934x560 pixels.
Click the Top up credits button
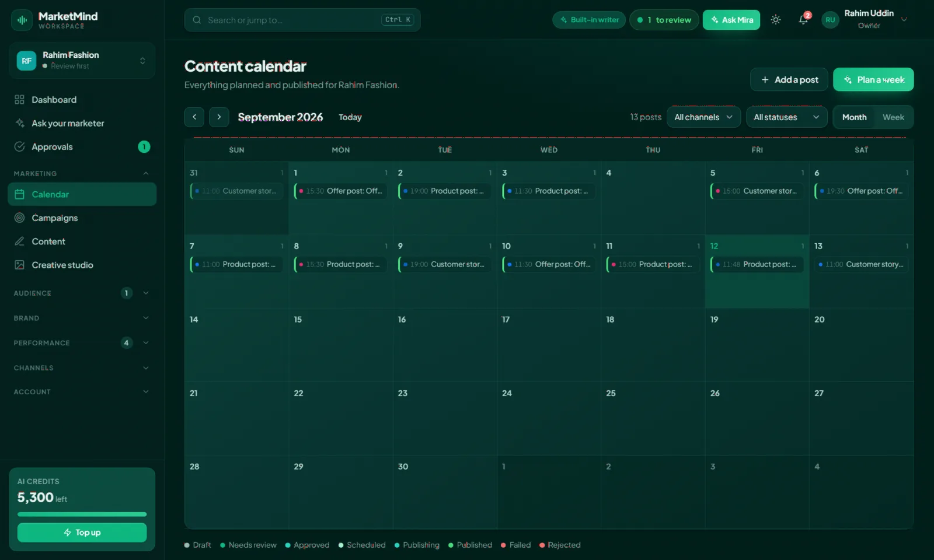pyautogui.click(x=82, y=533)
